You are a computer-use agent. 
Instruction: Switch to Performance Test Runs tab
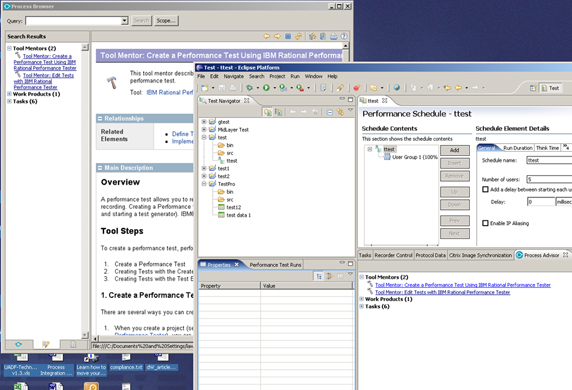tap(275, 265)
